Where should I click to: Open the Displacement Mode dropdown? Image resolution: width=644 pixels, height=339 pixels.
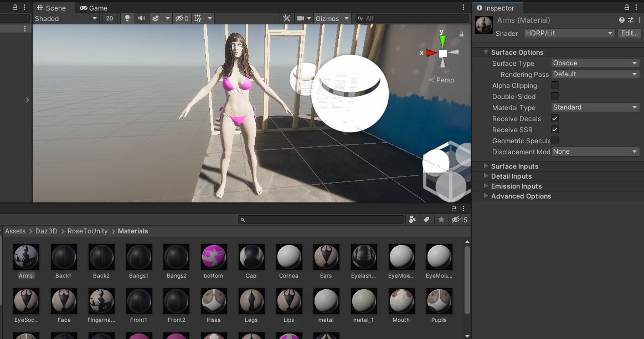[x=595, y=152]
